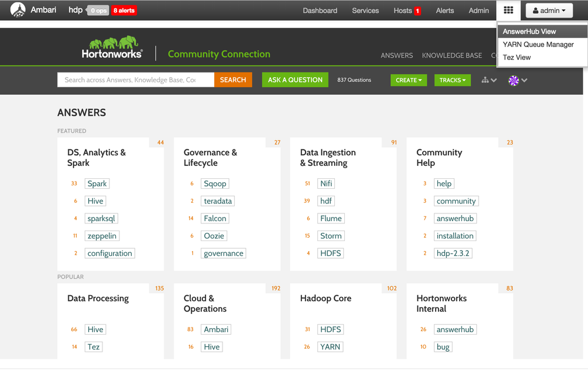Viewport: 588px width, 374px height.
Task: Open the Services tab in Ambari
Action: pos(365,11)
